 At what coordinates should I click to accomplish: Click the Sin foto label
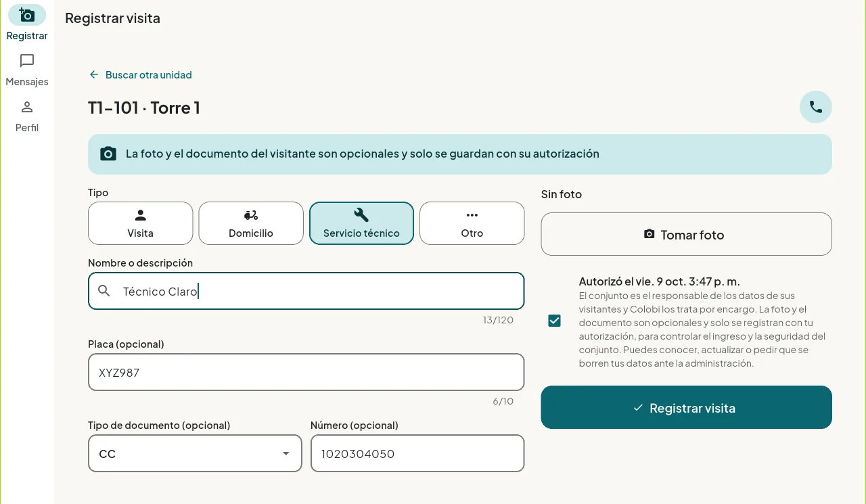(x=562, y=194)
